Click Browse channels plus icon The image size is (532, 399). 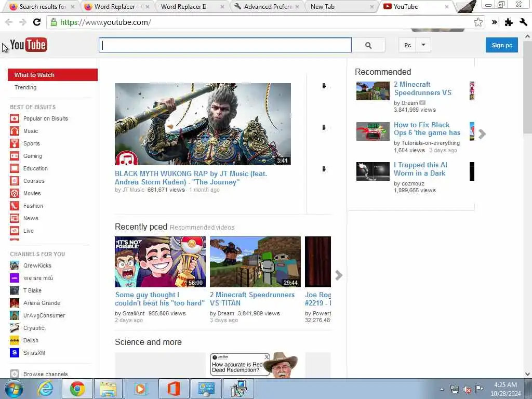tap(14, 374)
